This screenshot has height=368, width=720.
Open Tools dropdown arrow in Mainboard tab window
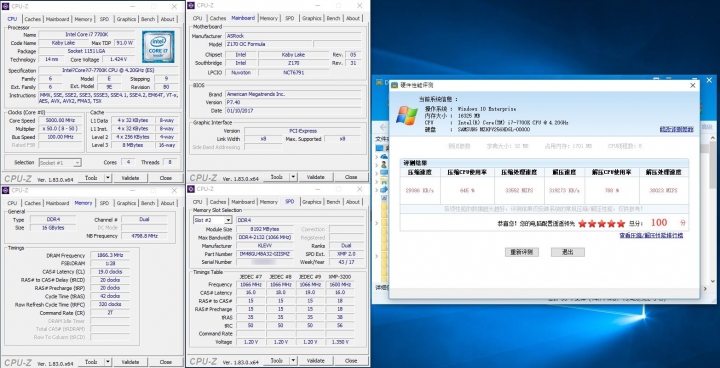293,177
